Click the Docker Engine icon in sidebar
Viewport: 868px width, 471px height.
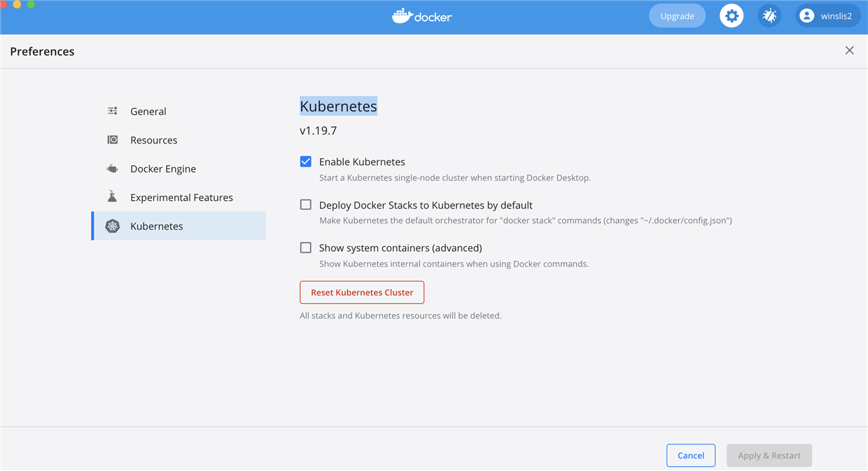[x=113, y=169]
